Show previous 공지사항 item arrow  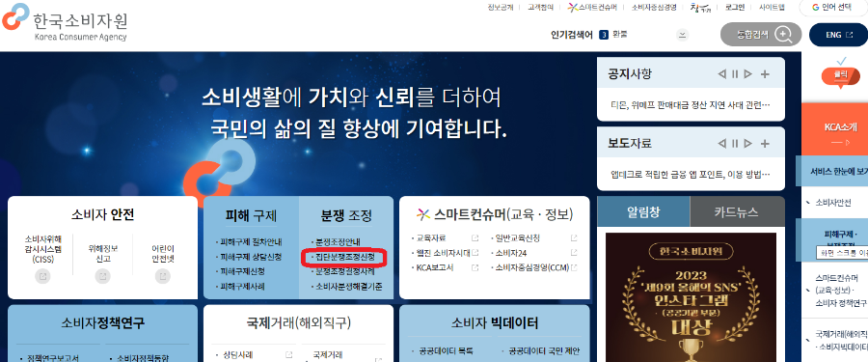tap(721, 74)
